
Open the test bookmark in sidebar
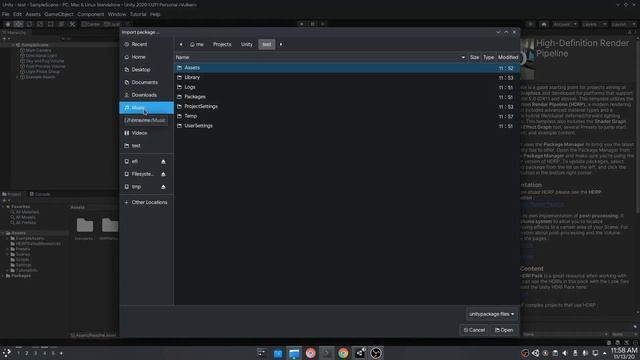click(146, 145)
